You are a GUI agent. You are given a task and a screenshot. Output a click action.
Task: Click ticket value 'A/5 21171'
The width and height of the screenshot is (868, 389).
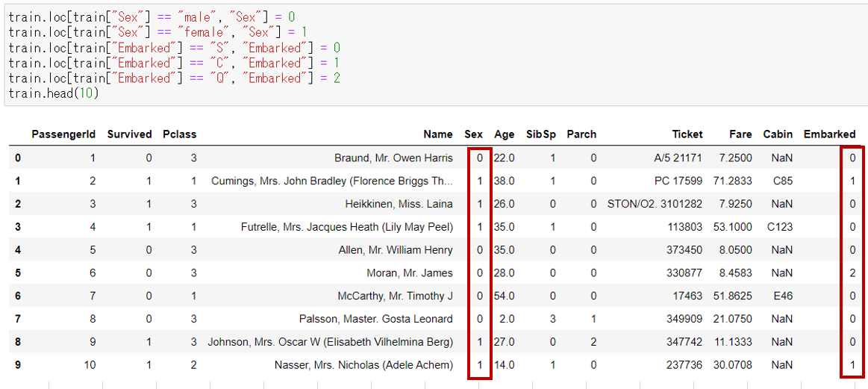pyautogui.click(x=678, y=158)
